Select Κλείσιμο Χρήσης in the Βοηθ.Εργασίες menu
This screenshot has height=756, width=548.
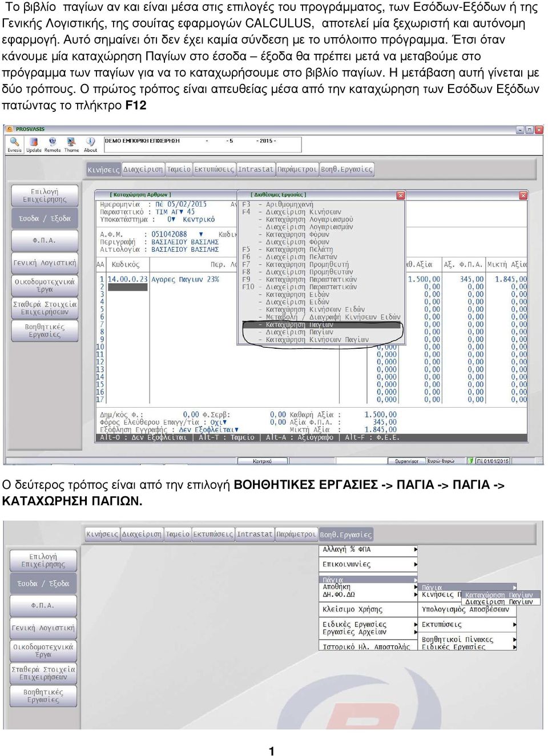pos(352,609)
